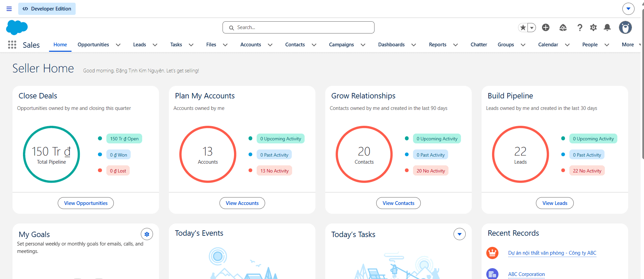Open the Dashboards tab
The width and height of the screenshot is (644, 279).
click(x=391, y=45)
